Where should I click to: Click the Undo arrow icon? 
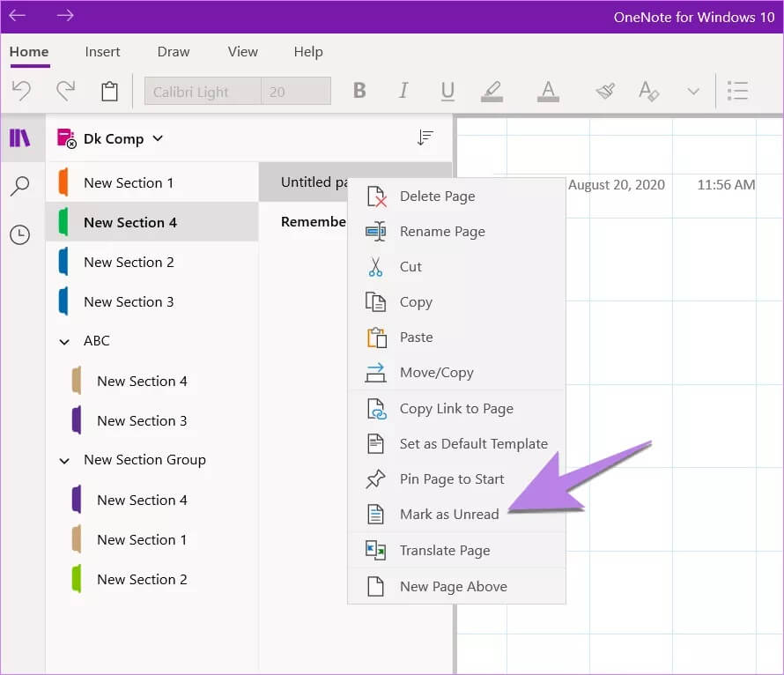[x=22, y=91]
